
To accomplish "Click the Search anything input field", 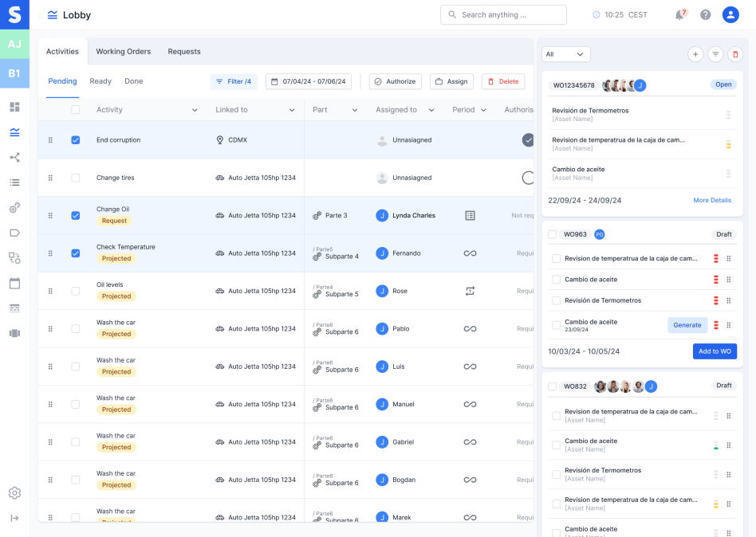I will 503,15.
